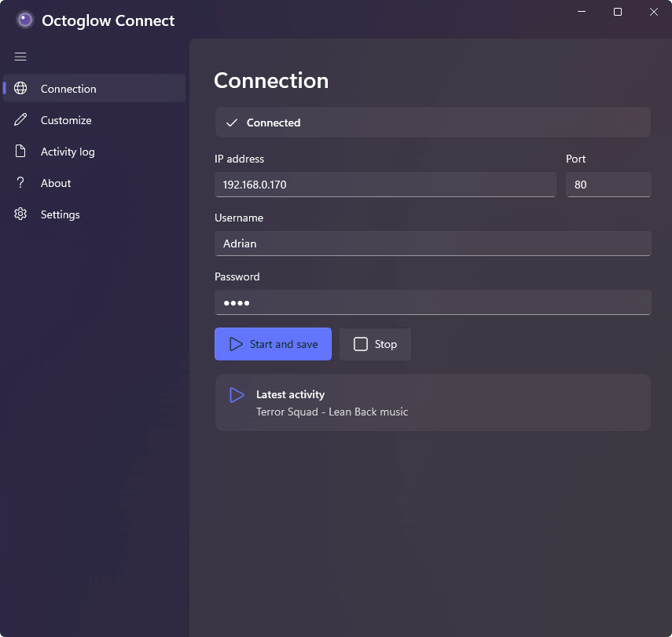Focus the Username field containing Adrian
This screenshot has width=672, height=637.
pyautogui.click(x=433, y=243)
